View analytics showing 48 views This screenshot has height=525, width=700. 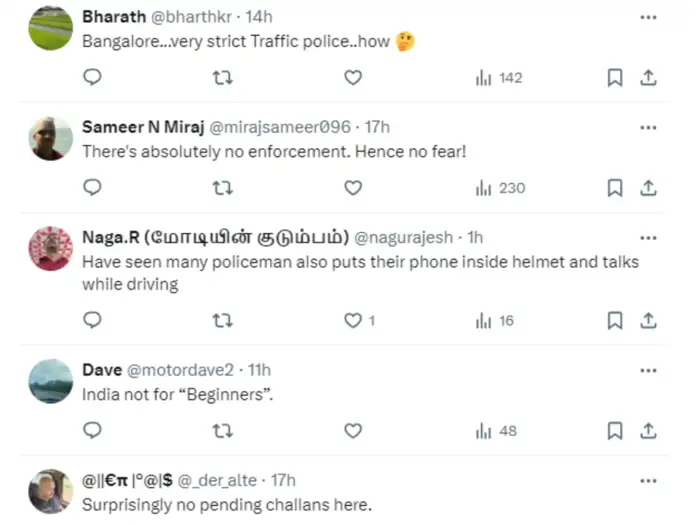click(497, 430)
